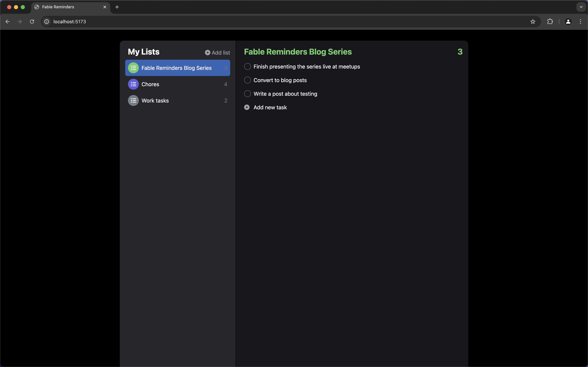Expand the tab search chevron in title bar
588x367 pixels.
click(x=581, y=7)
